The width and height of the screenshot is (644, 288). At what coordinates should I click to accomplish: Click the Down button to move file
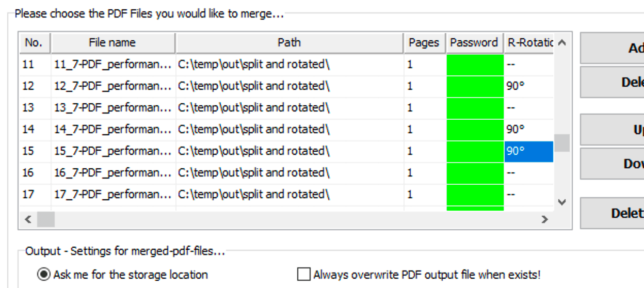612,164
